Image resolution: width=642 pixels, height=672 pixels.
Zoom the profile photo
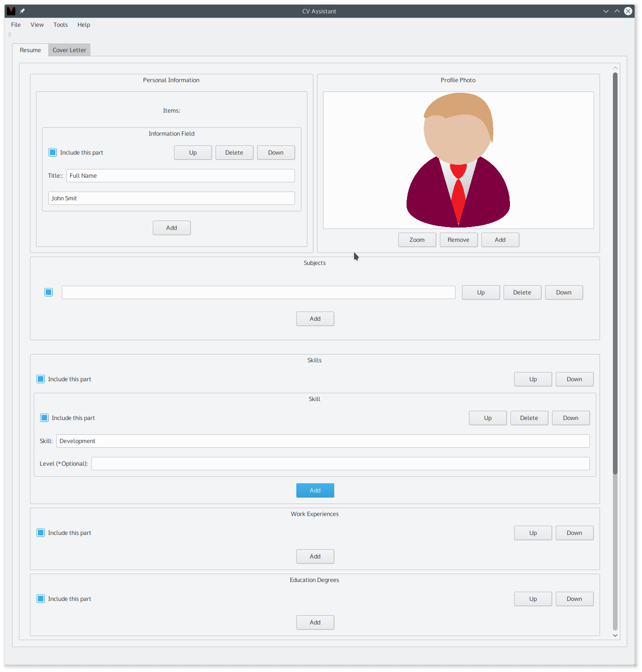point(417,240)
